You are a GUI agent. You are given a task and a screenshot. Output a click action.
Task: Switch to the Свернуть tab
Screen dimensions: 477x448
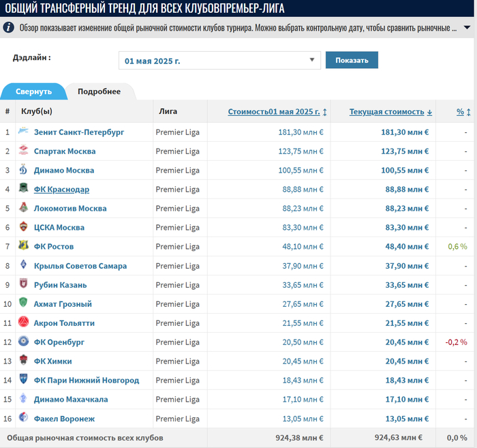[x=33, y=91]
